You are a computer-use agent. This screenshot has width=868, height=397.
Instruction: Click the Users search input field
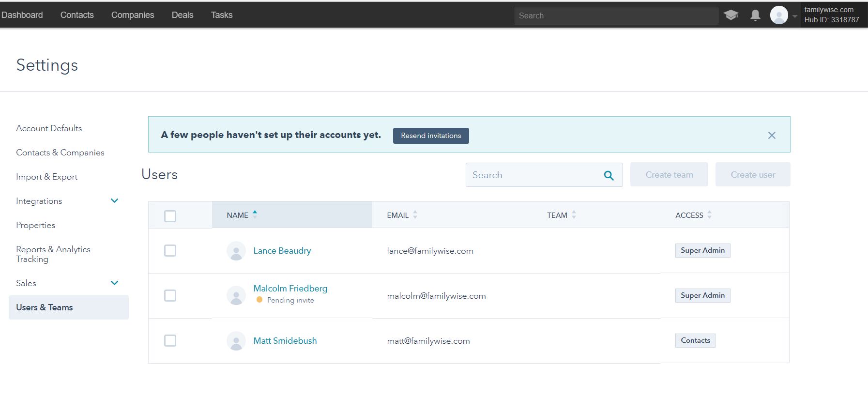click(x=533, y=175)
